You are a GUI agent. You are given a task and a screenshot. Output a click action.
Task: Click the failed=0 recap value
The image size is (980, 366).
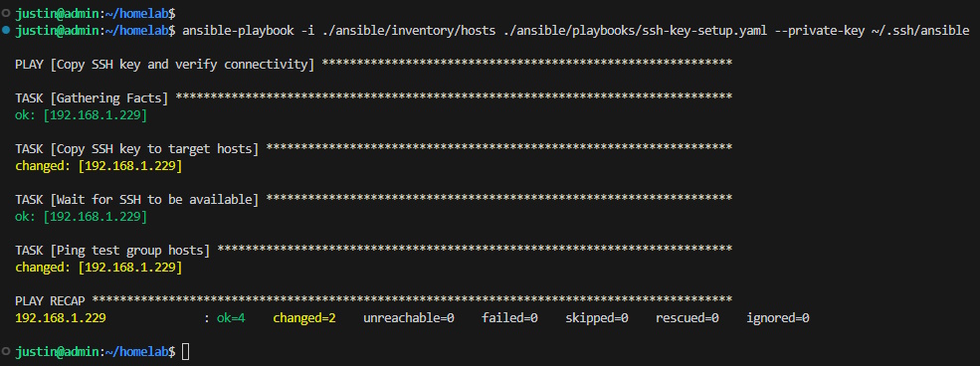point(510,318)
